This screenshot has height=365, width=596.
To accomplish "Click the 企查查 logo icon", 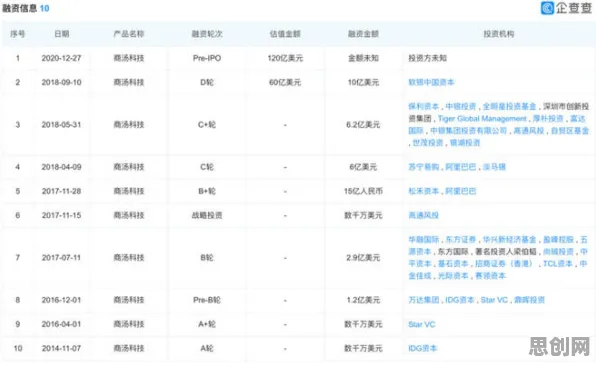I will (x=547, y=8).
